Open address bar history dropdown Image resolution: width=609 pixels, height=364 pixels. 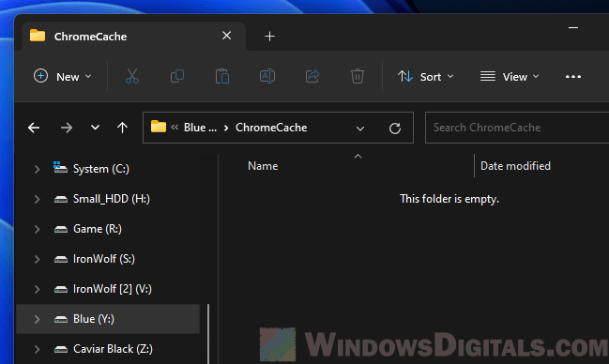360,129
